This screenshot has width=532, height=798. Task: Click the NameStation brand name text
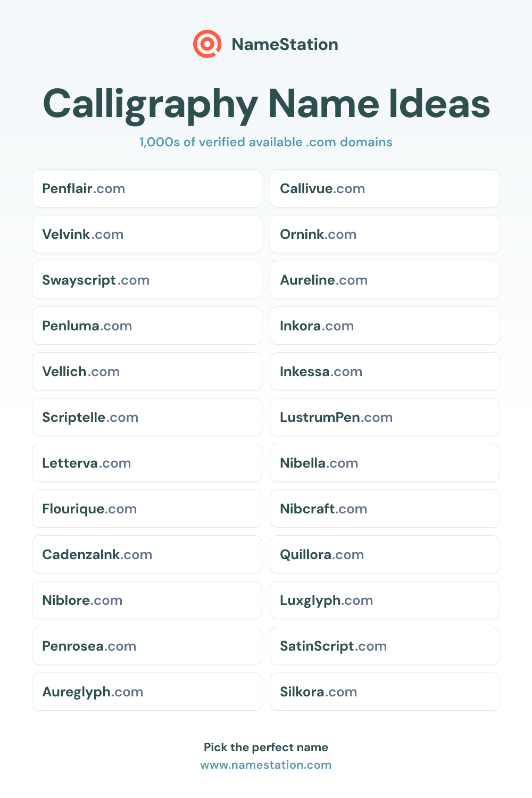(285, 44)
